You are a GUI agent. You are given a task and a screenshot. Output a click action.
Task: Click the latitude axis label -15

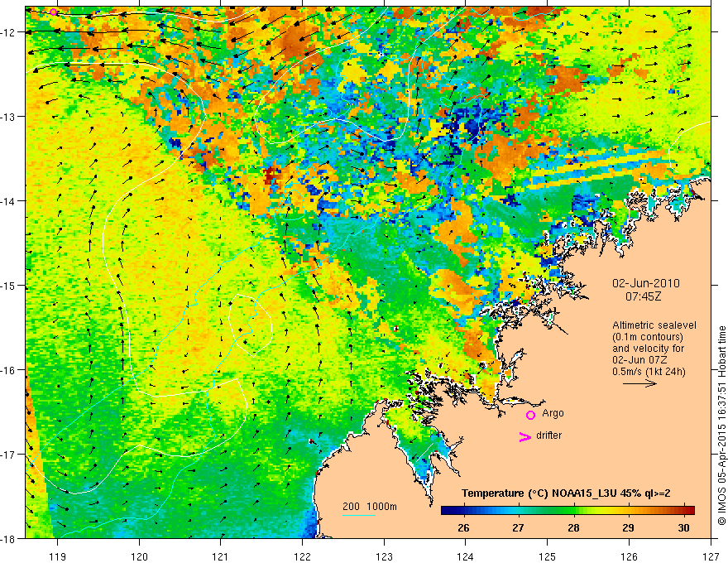(8, 285)
